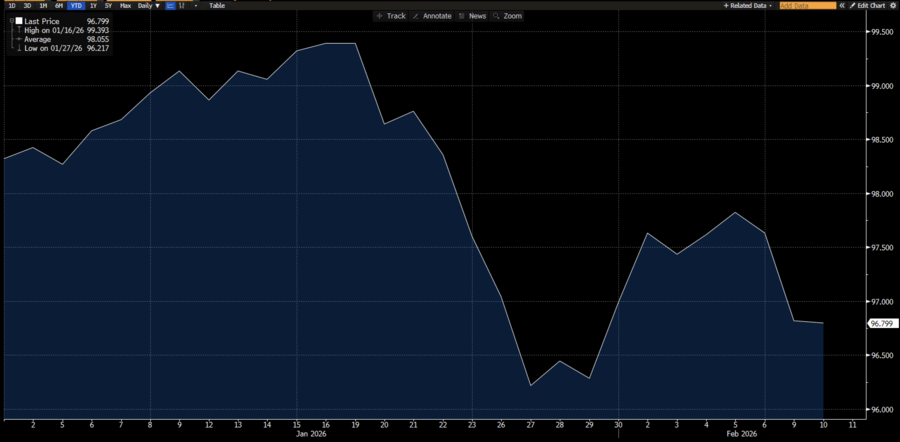Image resolution: width=900 pixels, height=442 pixels.
Task: Select the YTD time range
Action: coord(76,5)
